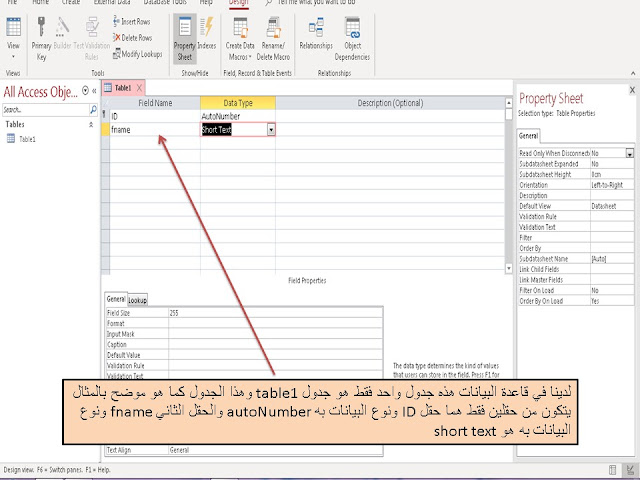This screenshot has width=640, height=480.
Task: Switch to the General field properties tab
Action: [x=116, y=299]
